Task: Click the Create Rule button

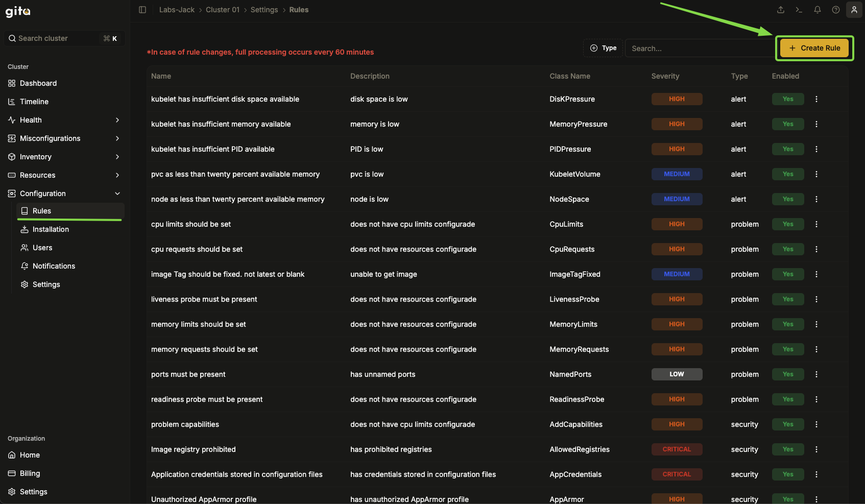Action: click(814, 48)
